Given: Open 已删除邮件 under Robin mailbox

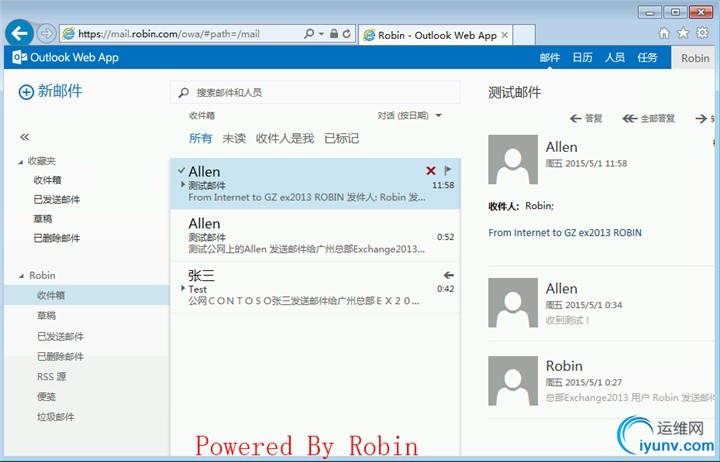Looking at the screenshot, I should click(x=60, y=356).
